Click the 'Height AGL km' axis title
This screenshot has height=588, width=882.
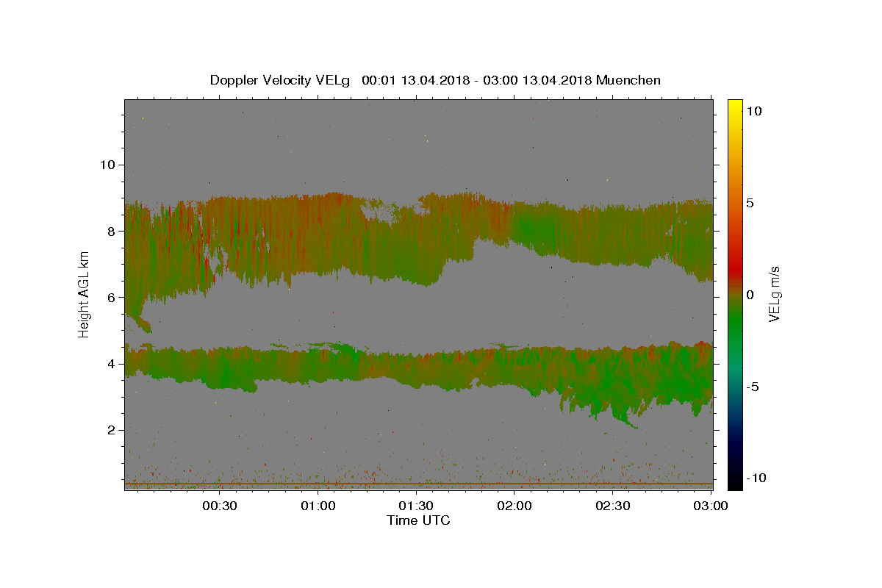(x=85, y=294)
